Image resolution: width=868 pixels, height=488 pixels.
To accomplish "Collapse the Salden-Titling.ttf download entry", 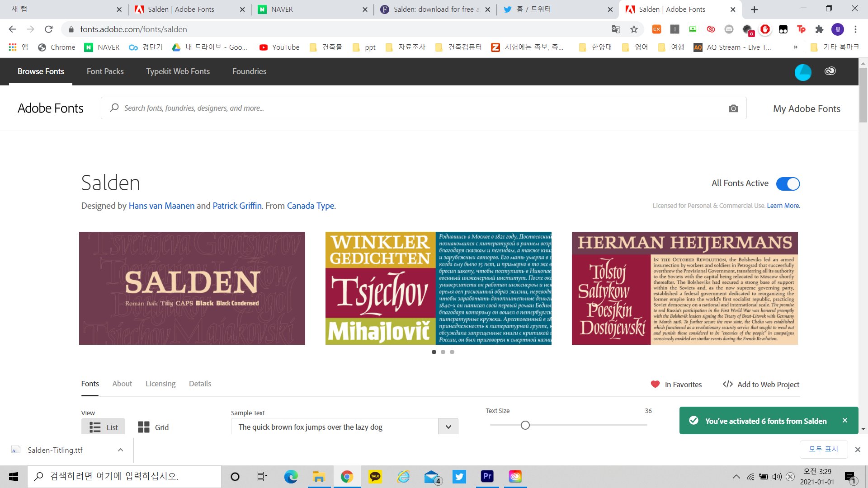I will point(120,450).
